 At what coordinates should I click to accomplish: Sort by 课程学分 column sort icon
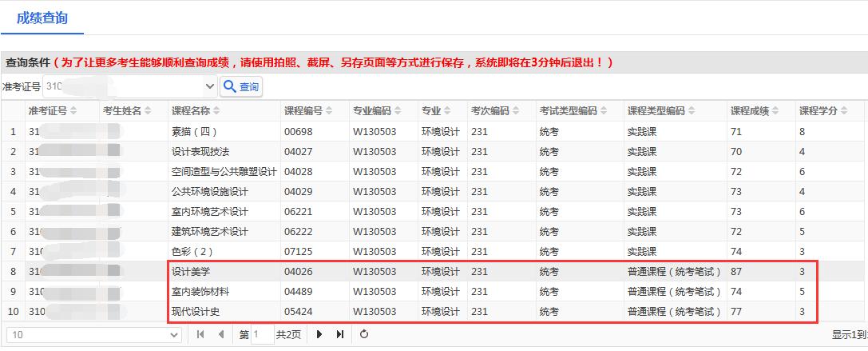843,111
